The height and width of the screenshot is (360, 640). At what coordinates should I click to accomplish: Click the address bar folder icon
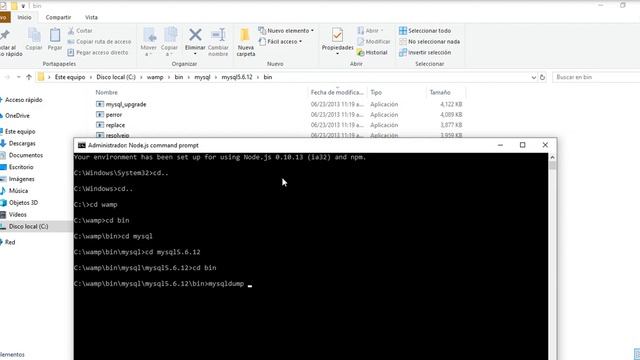point(41,77)
